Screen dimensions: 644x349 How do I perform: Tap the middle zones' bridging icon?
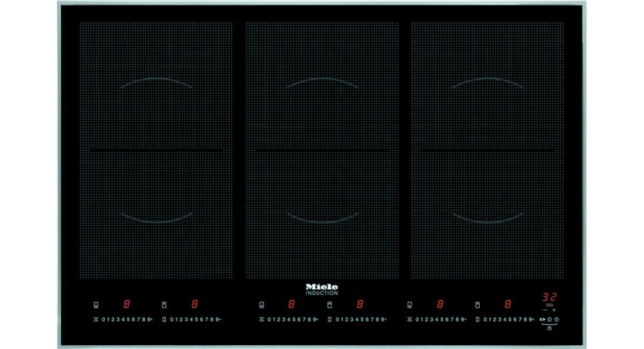(x=330, y=319)
